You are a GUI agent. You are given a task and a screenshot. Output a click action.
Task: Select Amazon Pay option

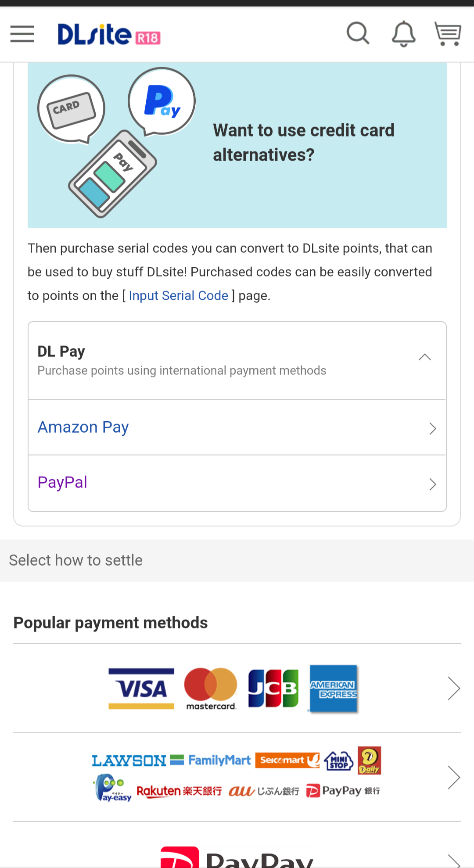(x=83, y=427)
